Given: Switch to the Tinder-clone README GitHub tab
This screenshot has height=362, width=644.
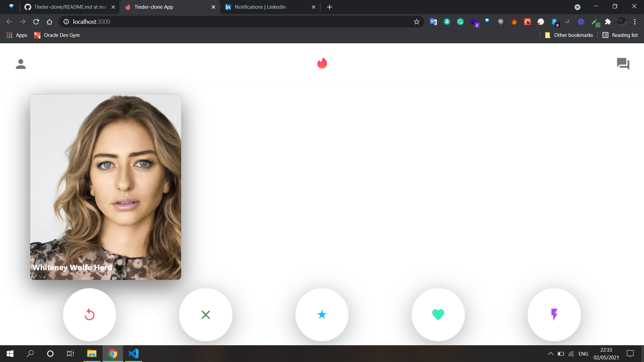Looking at the screenshot, I should pos(70,7).
